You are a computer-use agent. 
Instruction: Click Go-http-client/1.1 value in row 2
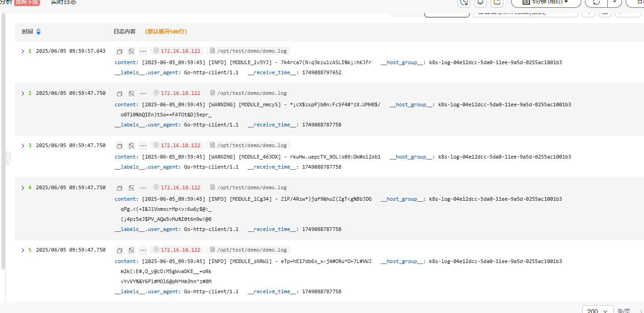211,125
